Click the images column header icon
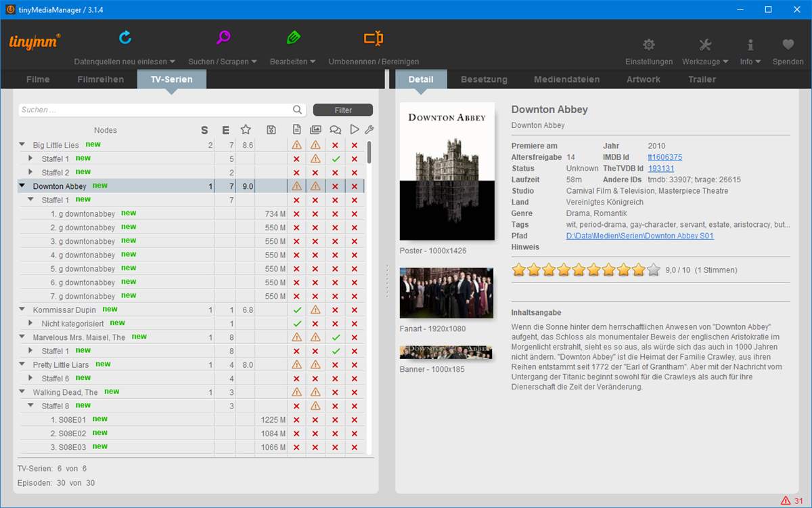This screenshot has width=812, height=508. pyautogui.click(x=315, y=130)
